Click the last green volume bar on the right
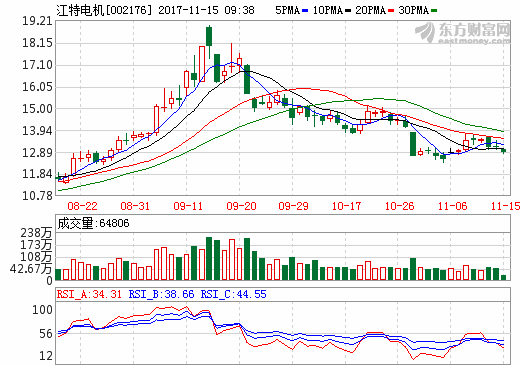The image size is (520, 365). [x=503, y=277]
